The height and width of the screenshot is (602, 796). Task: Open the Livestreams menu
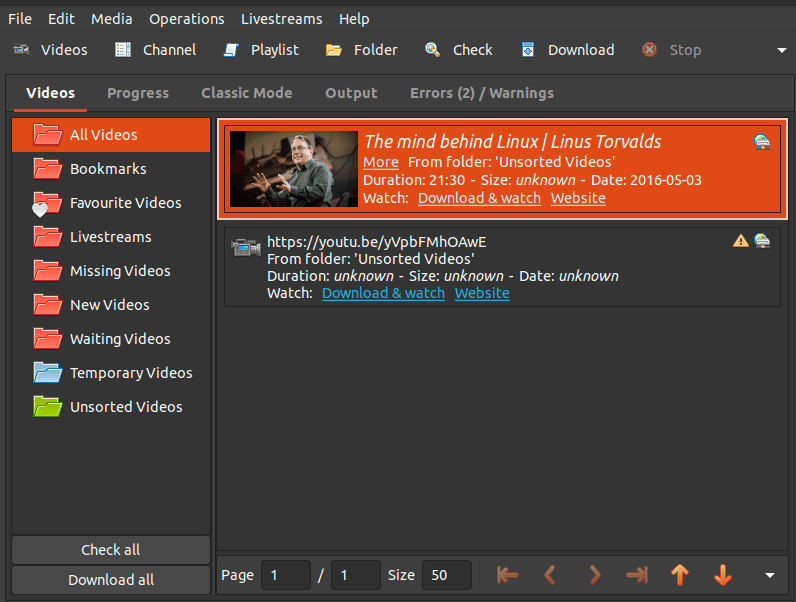pos(281,19)
